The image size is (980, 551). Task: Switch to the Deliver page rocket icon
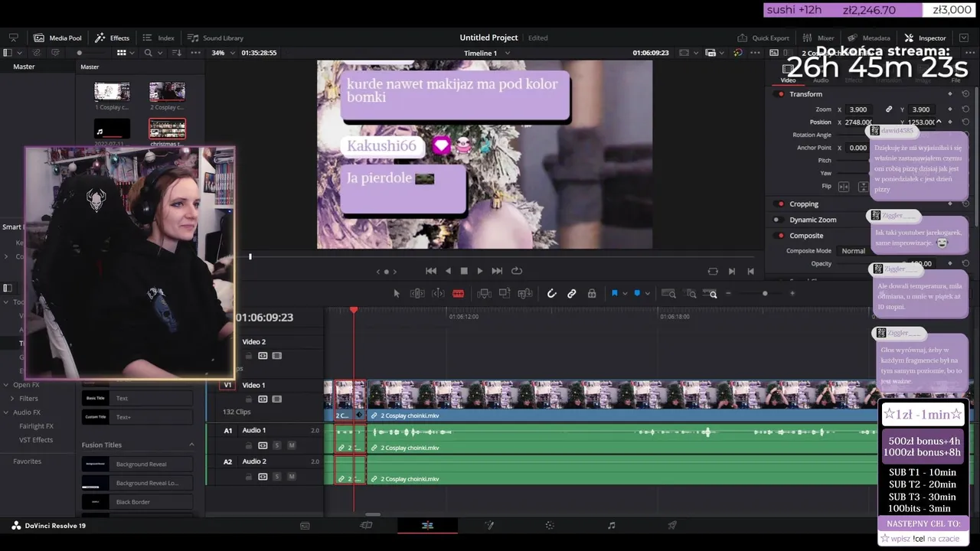pos(672,526)
